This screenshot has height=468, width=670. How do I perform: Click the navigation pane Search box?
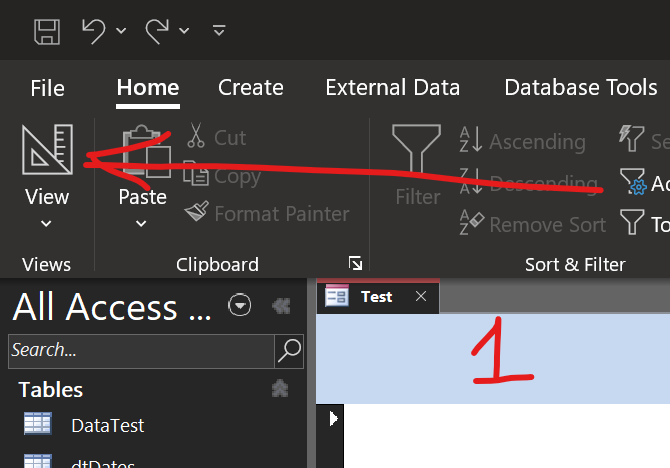pyautogui.click(x=140, y=350)
